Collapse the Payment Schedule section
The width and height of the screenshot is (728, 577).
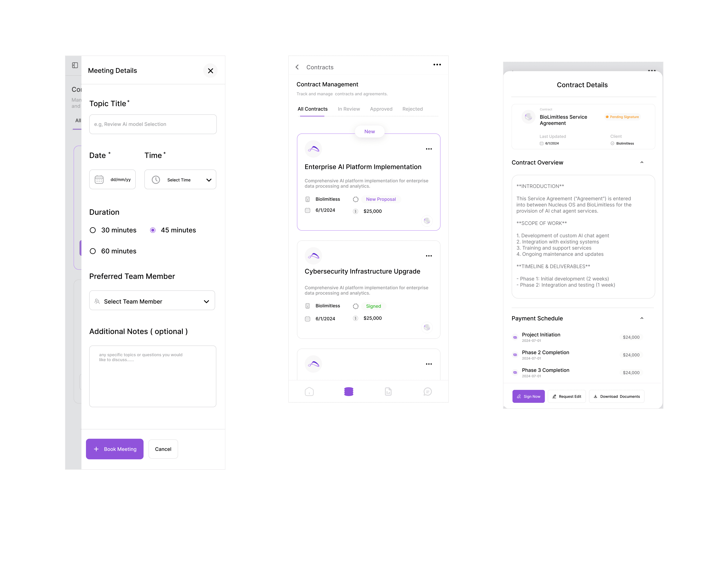point(642,318)
